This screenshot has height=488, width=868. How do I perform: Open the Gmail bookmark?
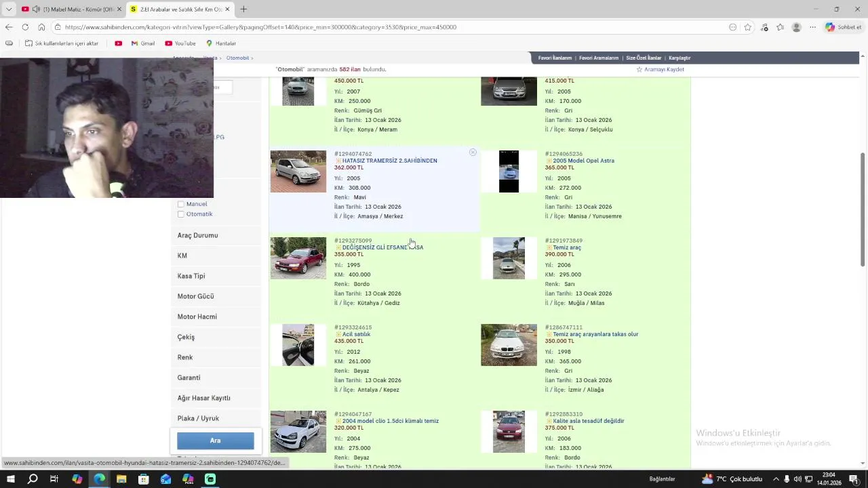143,43
